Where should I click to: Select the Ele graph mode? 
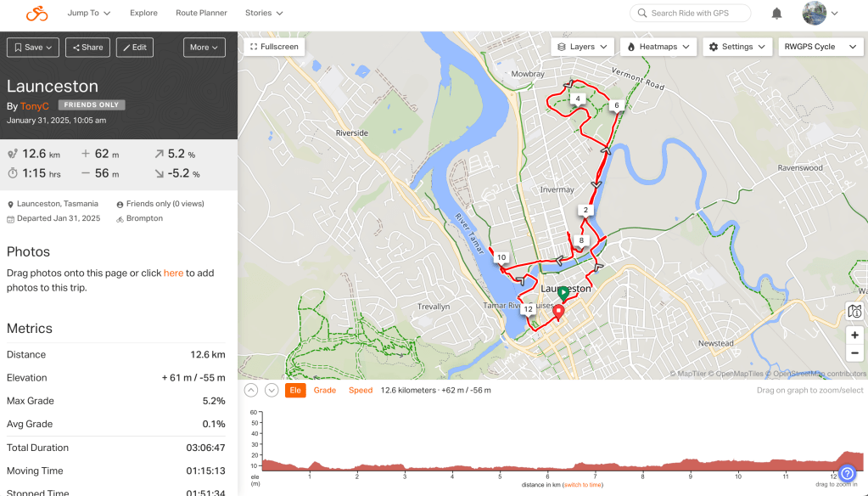pos(295,391)
